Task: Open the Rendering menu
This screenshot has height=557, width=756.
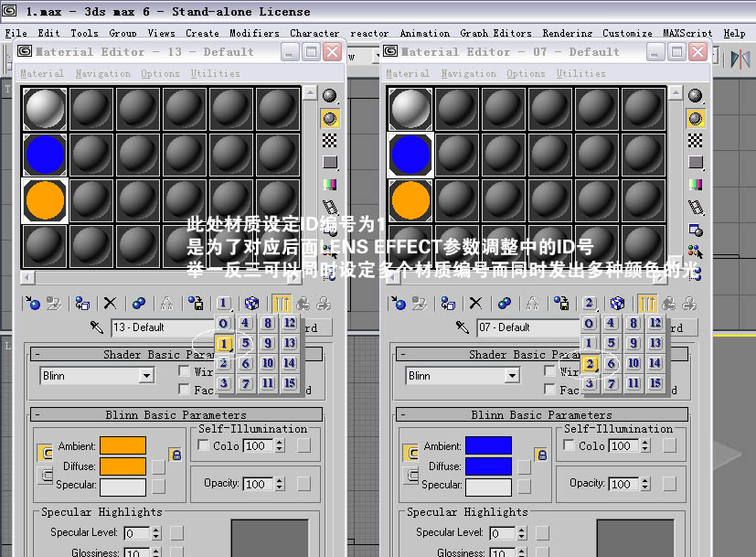Action: tap(567, 33)
